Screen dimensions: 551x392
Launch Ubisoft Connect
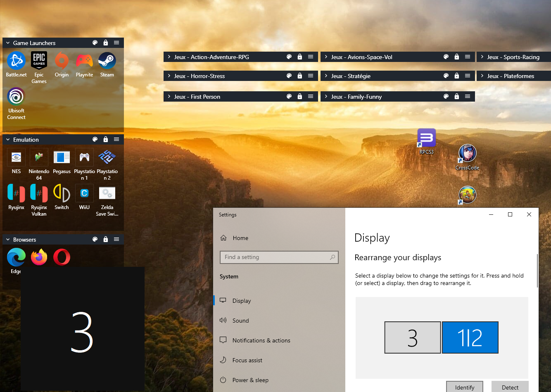[x=16, y=97]
